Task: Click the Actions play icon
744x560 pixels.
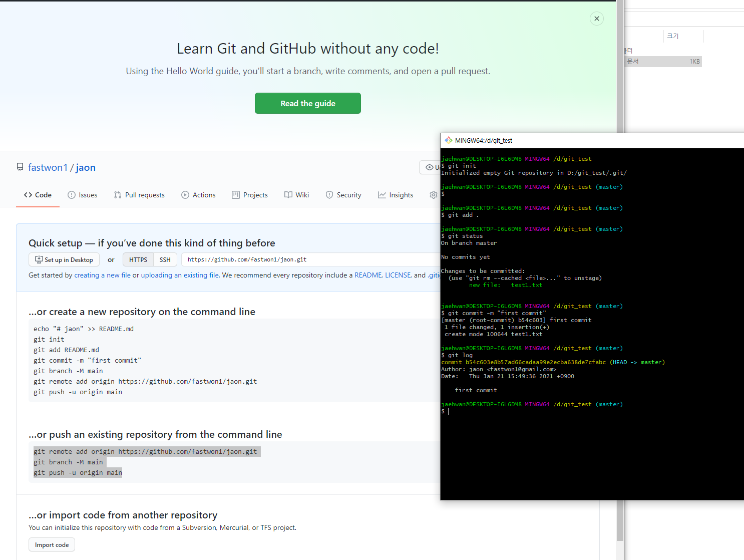Action: [185, 195]
